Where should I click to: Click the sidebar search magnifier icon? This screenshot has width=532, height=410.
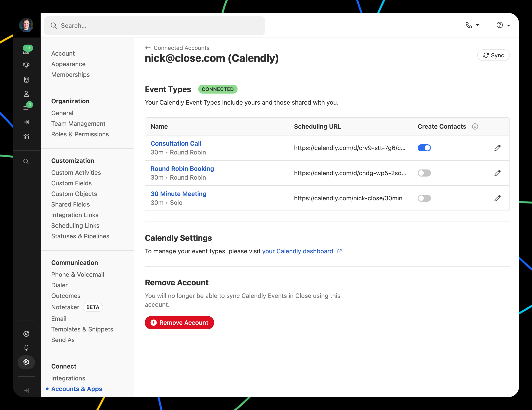pyautogui.click(x=26, y=162)
